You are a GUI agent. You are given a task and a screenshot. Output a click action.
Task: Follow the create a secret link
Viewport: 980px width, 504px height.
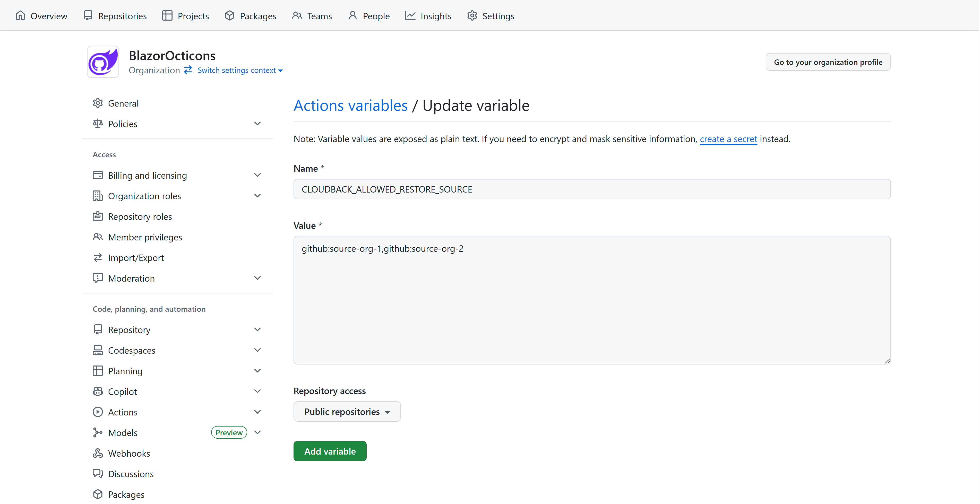pyautogui.click(x=728, y=139)
